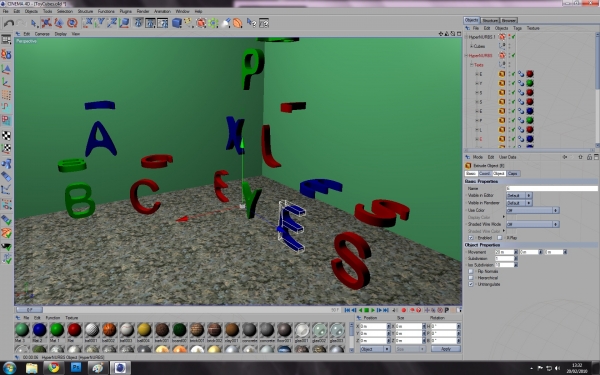600x375 pixels.
Task: Click the up arrow in Attributes panel header
Action: point(580,157)
